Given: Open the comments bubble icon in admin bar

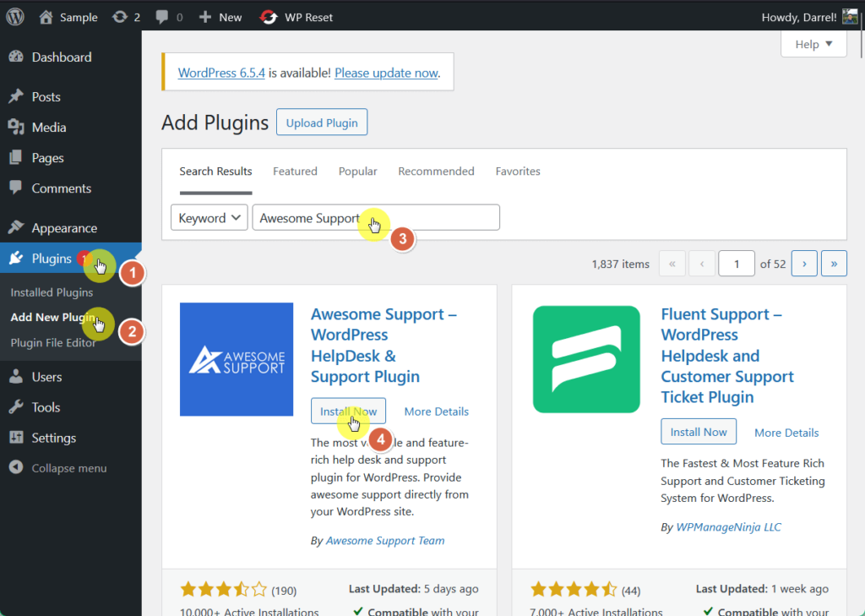Looking at the screenshot, I should click(161, 17).
